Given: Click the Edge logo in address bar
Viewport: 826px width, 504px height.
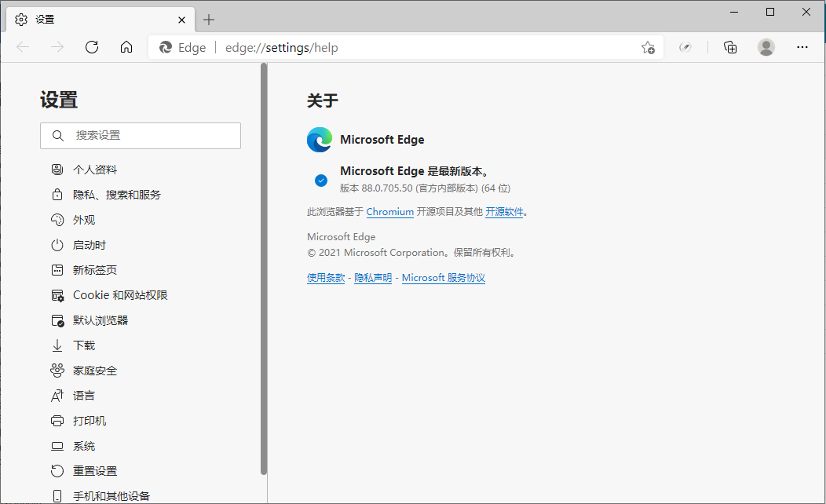Looking at the screenshot, I should pos(166,47).
